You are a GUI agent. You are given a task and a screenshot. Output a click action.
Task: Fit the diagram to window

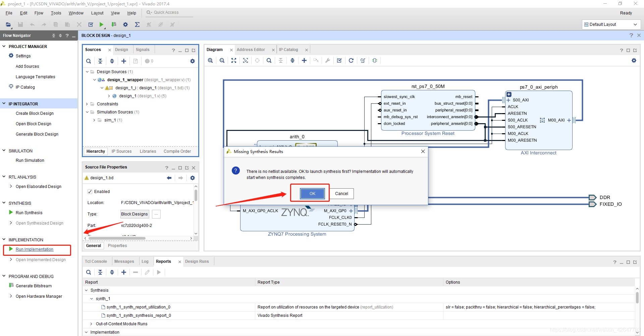[x=234, y=60]
